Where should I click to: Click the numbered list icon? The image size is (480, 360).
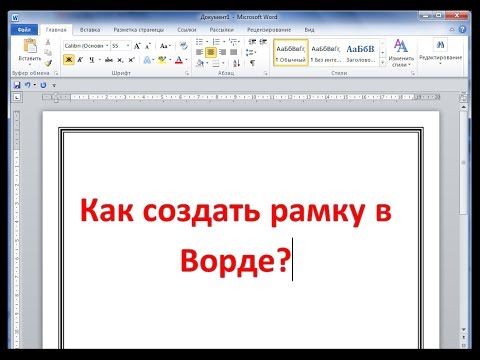click(216, 42)
